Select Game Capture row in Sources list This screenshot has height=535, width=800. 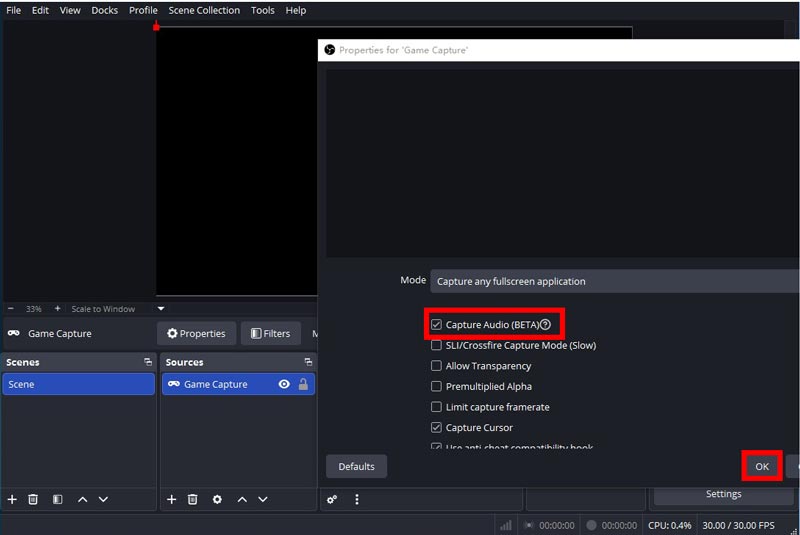tap(238, 384)
